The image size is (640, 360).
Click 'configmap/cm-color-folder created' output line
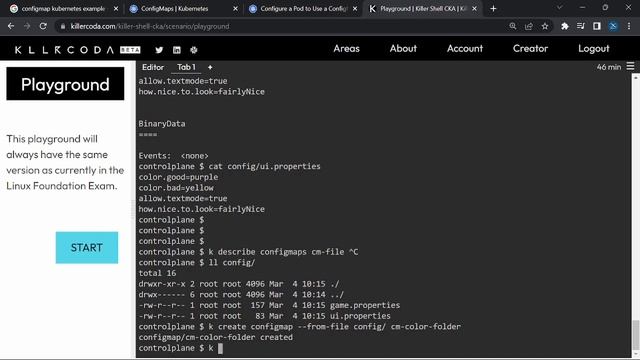coord(216,338)
